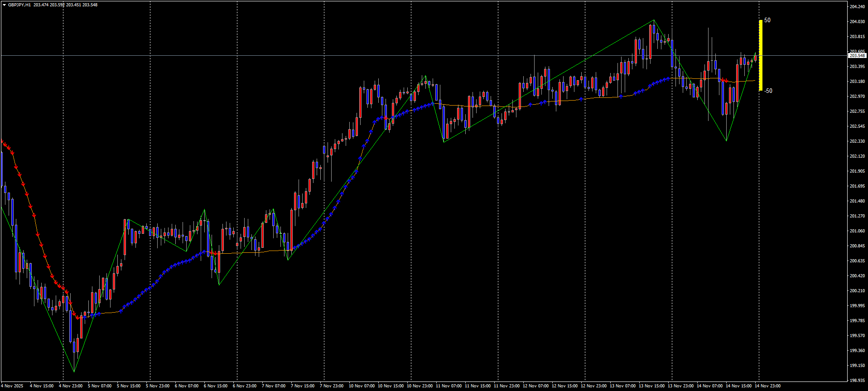Viewport: 868px width, 391px height.
Task: Click the GBPJPY,H1 chart title text
Action: (19, 5)
